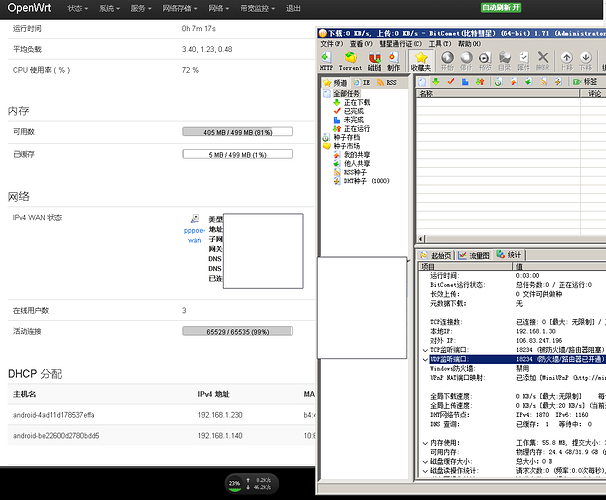Click the 磁链 magnet link icon
This screenshot has width=606, height=500.
(x=374, y=61)
